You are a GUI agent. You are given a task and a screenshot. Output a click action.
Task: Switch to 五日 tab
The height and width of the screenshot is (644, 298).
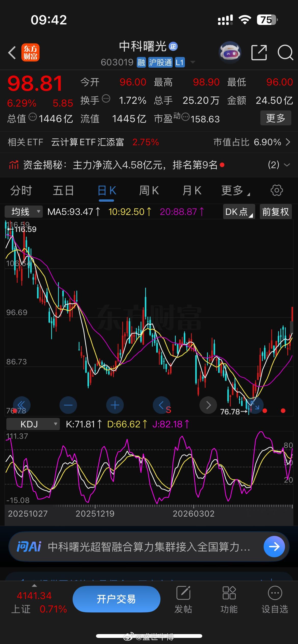point(63,191)
